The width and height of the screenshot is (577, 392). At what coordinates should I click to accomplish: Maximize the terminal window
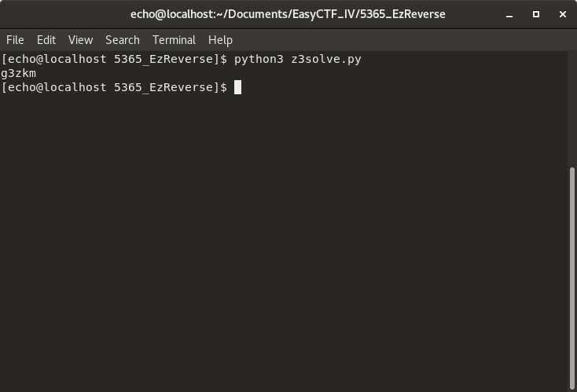[x=536, y=14]
